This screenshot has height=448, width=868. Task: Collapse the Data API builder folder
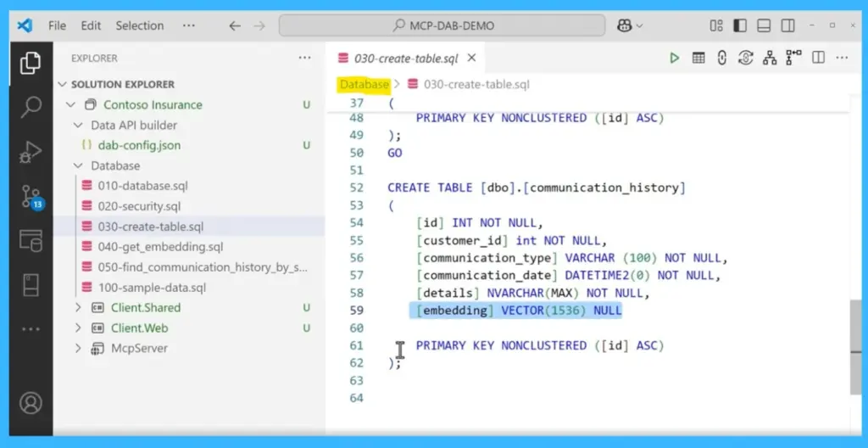pos(78,126)
